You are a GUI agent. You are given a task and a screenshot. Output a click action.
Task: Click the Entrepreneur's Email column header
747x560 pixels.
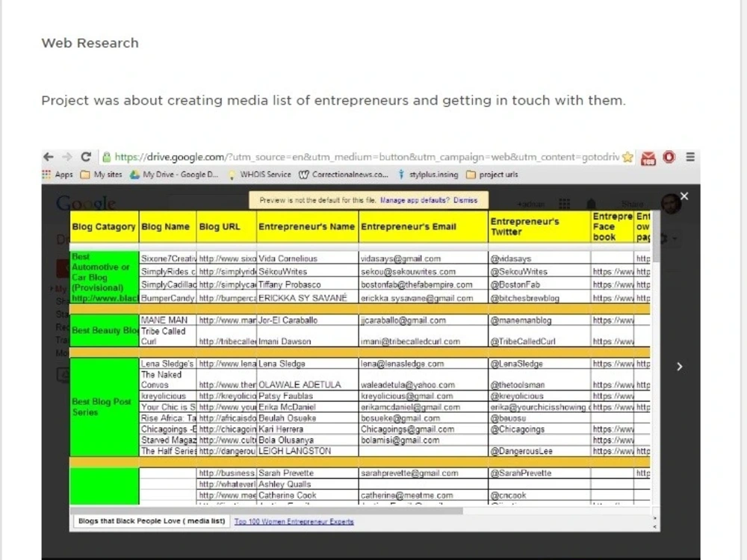[424, 227]
